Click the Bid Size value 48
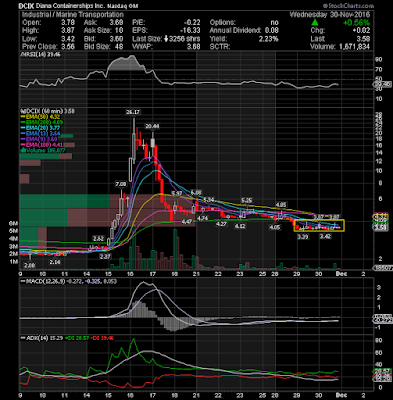This screenshot has height=400, width=393. (119, 47)
